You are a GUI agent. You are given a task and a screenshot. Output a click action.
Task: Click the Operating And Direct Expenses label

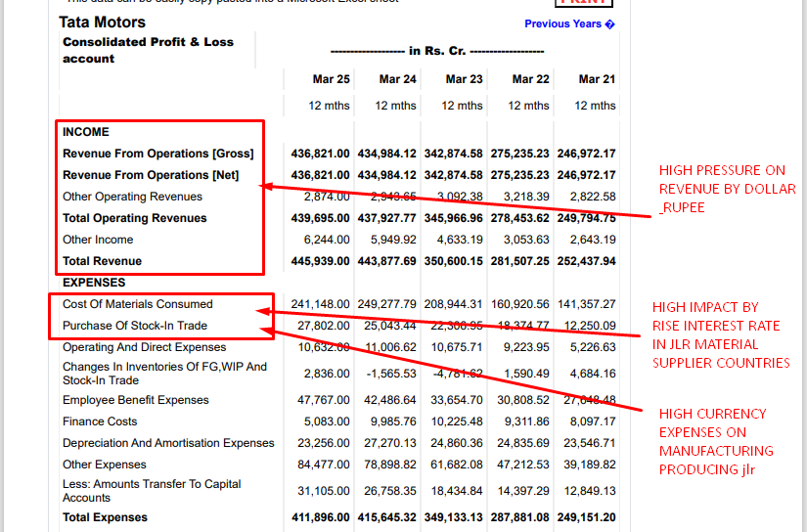point(144,347)
